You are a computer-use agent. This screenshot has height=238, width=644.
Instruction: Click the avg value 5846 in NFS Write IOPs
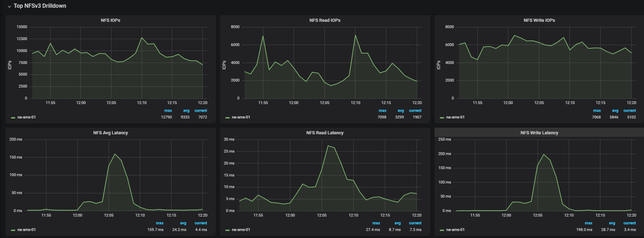(614, 117)
